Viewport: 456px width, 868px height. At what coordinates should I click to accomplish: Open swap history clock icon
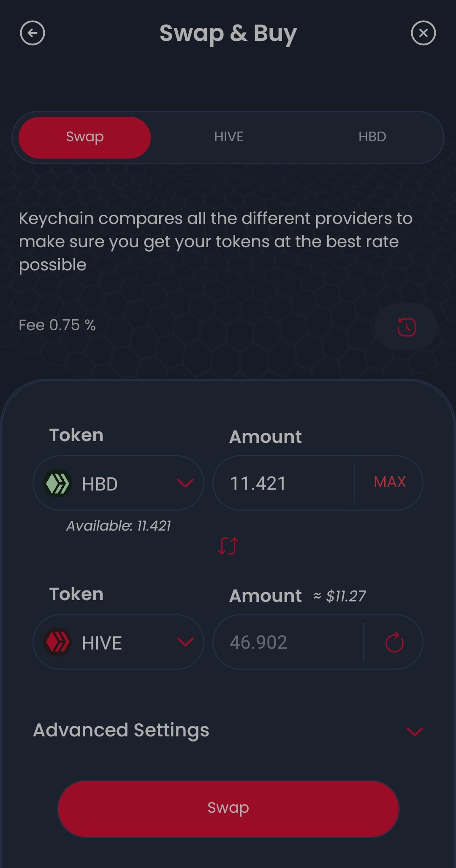tap(406, 327)
